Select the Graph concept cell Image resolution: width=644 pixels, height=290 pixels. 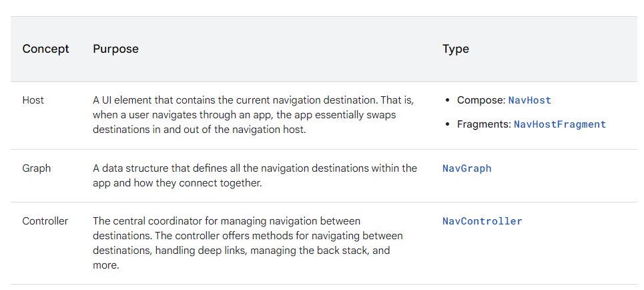36,168
